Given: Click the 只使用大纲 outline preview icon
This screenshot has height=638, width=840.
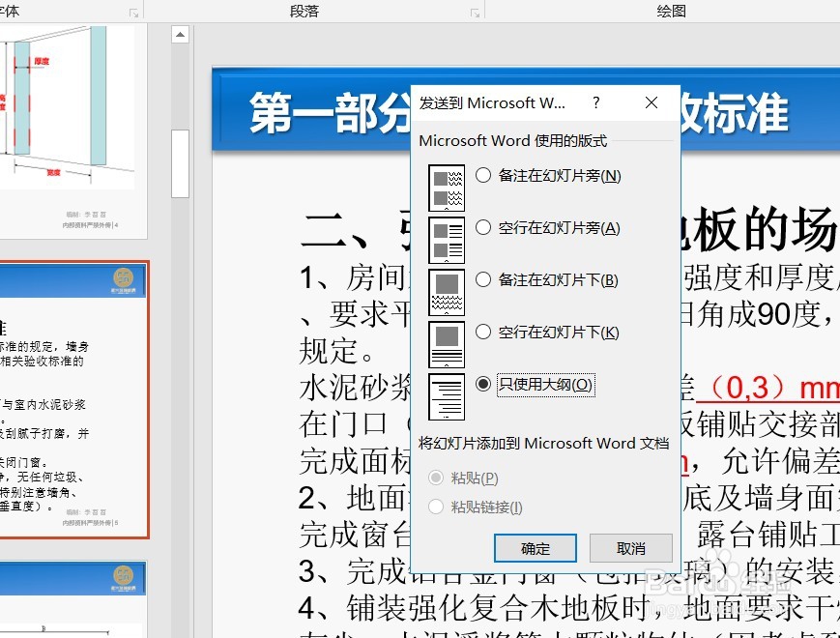Looking at the screenshot, I should (x=447, y=396).
